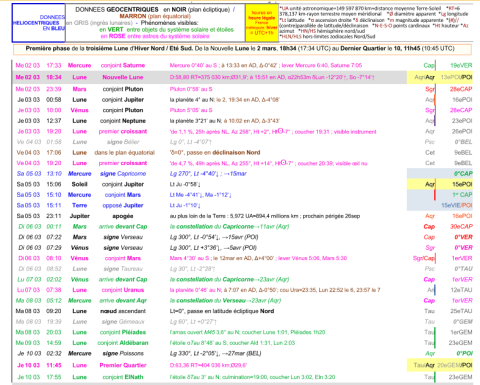Viewport: 480px width, 385px height.
Task: Select the yellow 'heure légale' UTC+1h box
Action: coord(262,23)
